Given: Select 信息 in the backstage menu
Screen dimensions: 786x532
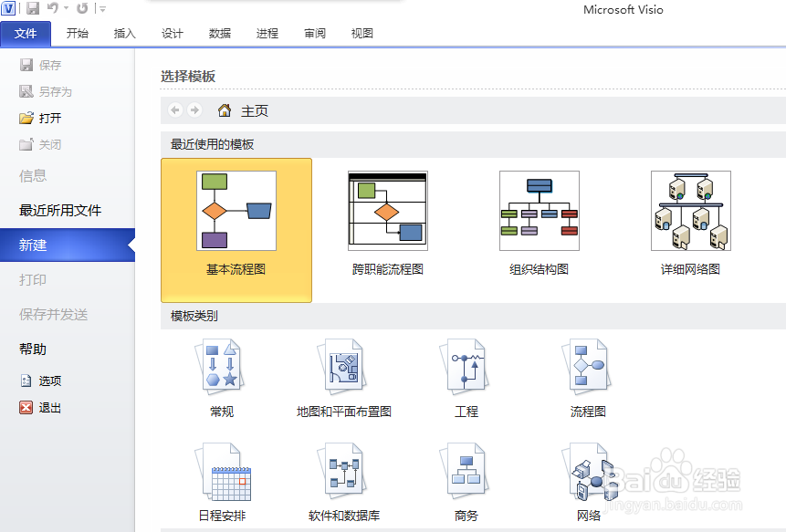Looking at the screenshot, I should [33, 176].
